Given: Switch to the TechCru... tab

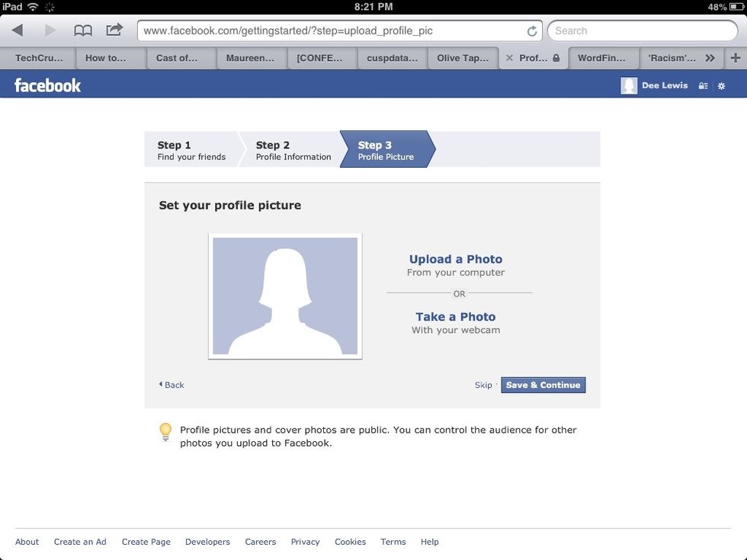Looking at the screenshot, I should (39, 58).
